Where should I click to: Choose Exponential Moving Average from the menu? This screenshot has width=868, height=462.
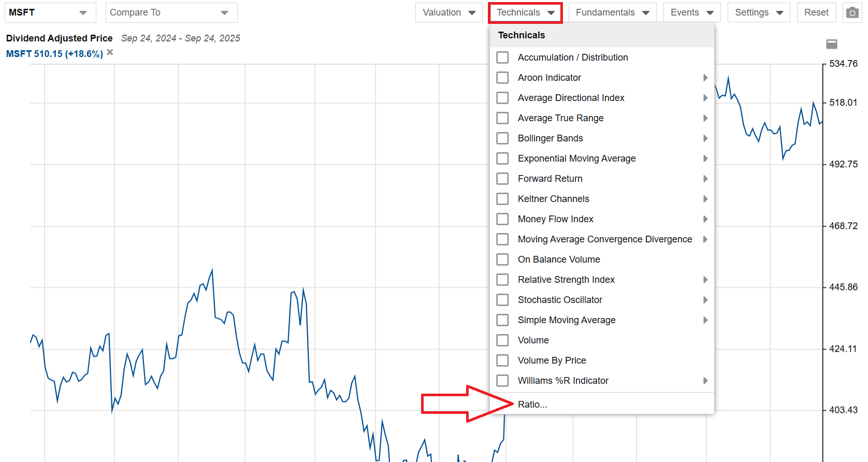pos(576,158)
